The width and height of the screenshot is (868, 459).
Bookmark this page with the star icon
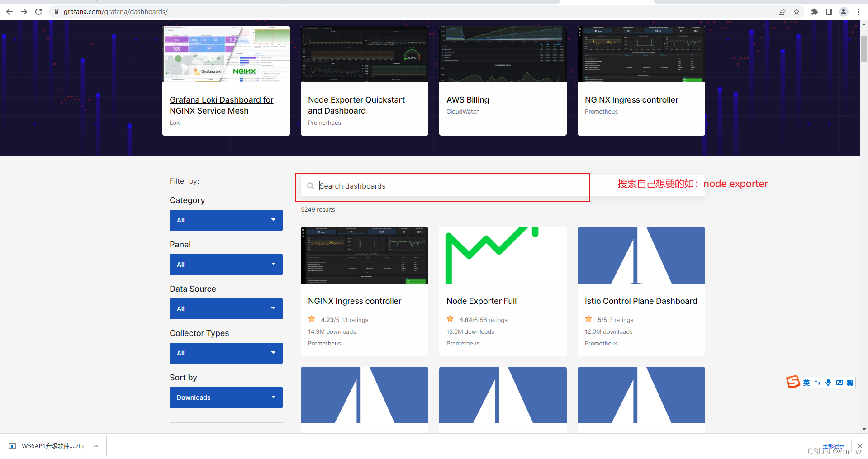[x=797, y=12]
